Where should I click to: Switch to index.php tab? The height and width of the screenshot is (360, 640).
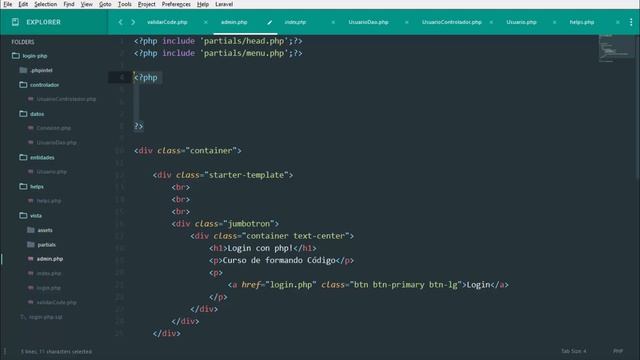295,22
